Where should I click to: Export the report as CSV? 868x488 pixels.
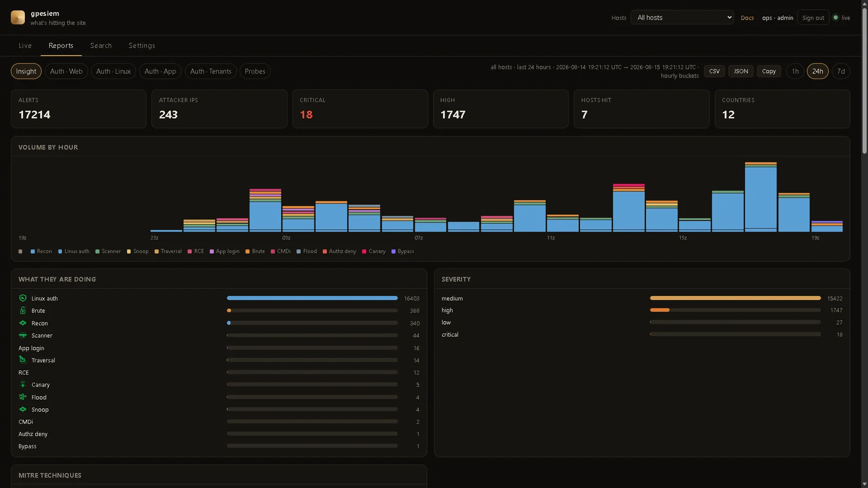pyautogui.click(x=714, y=71)
